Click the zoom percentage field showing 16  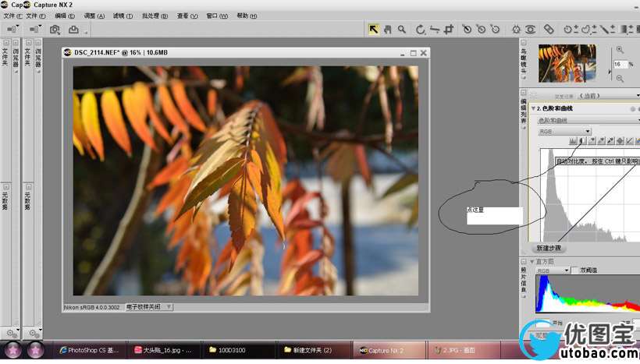coord(620,64)
